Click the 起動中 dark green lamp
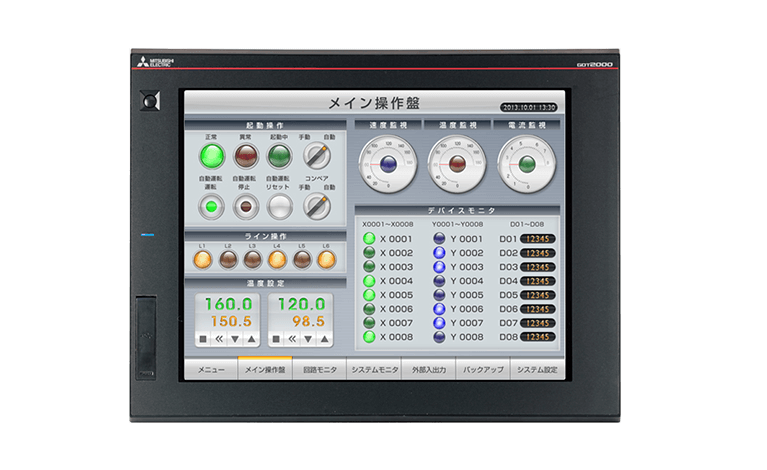Viewport: 767px width, 470px height. coord(279,155)
